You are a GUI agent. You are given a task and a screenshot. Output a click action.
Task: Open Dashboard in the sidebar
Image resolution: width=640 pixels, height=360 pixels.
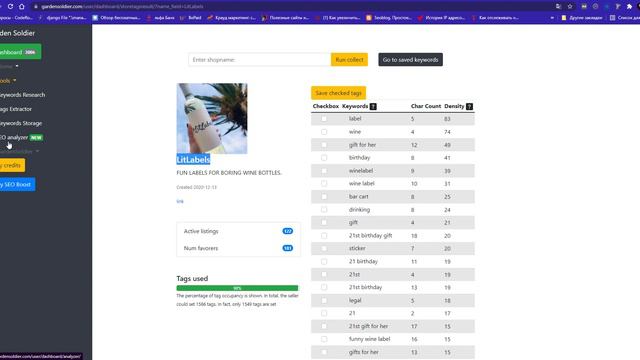pyautogui.click(x=20, y=52)
